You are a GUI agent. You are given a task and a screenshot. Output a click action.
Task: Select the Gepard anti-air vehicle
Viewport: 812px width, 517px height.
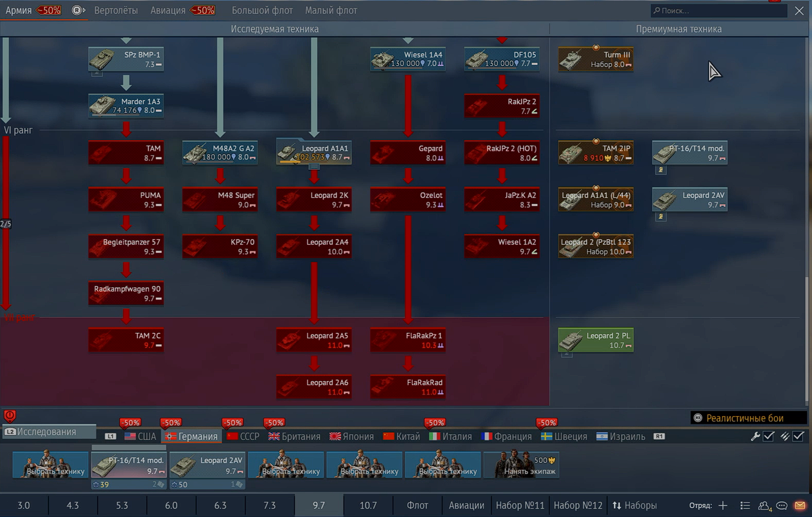(x=408, y=153)
